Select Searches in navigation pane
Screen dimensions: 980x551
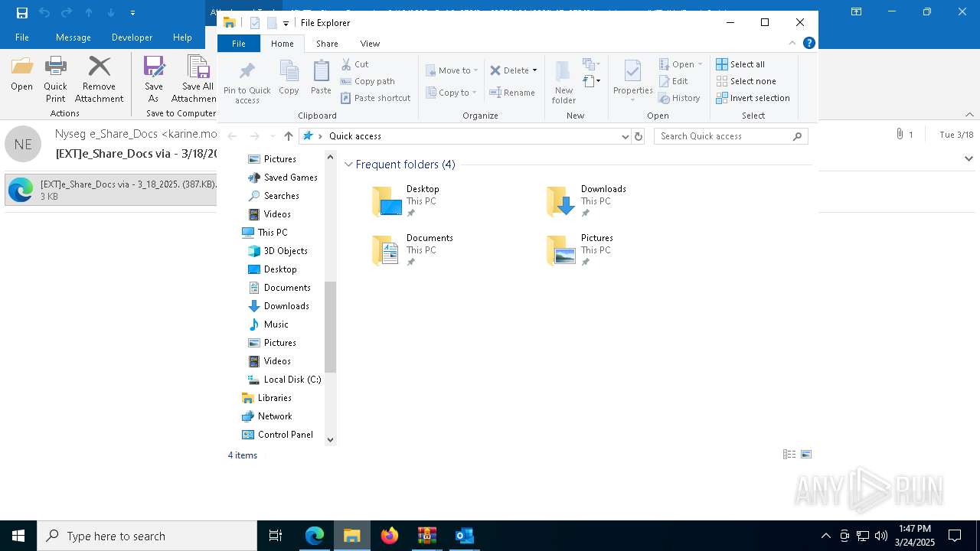coord(273,196)
